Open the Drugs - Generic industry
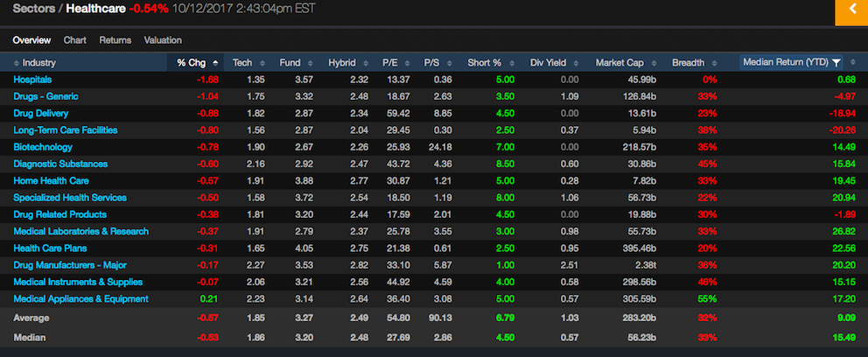The image size is (868, 357). 46,96
